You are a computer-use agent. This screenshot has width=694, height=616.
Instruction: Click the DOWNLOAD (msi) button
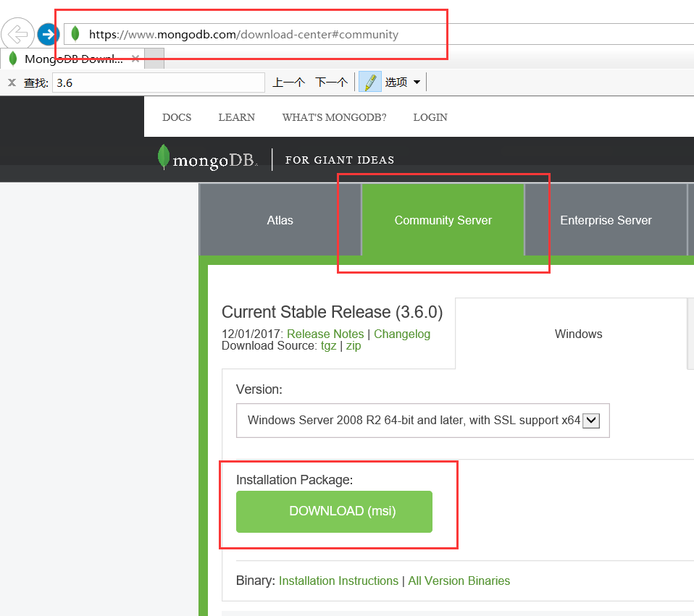tap(334, 512)
